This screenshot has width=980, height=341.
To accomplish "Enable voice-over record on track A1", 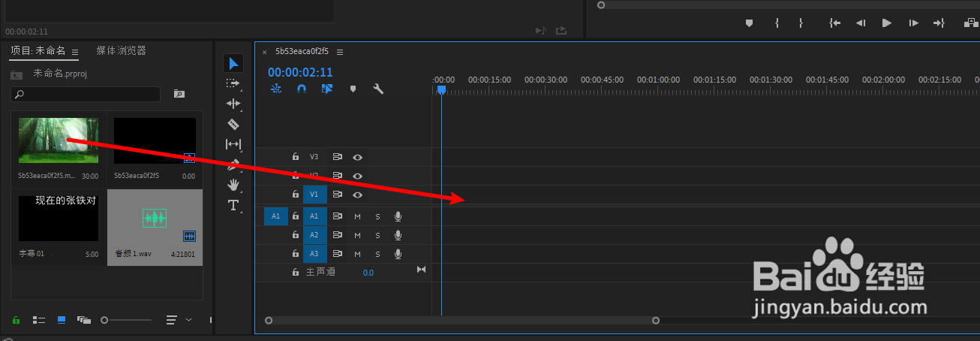I will [398, 216].
